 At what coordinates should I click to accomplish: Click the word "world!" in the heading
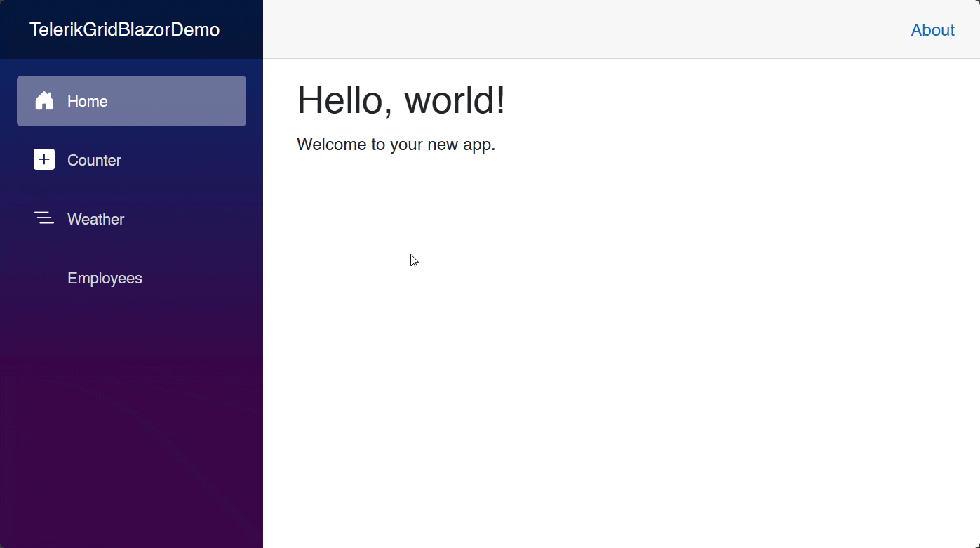point(455,100)
